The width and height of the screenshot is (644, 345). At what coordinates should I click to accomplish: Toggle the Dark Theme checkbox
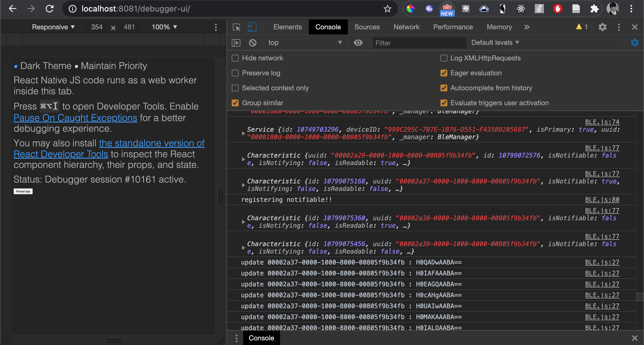[16, 66]
